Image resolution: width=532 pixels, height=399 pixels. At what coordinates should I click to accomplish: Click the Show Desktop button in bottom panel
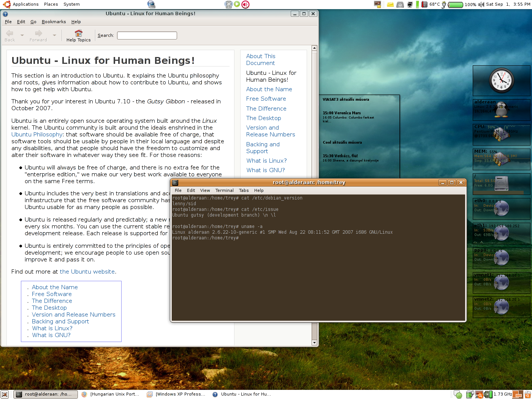(x=4, y=394)
